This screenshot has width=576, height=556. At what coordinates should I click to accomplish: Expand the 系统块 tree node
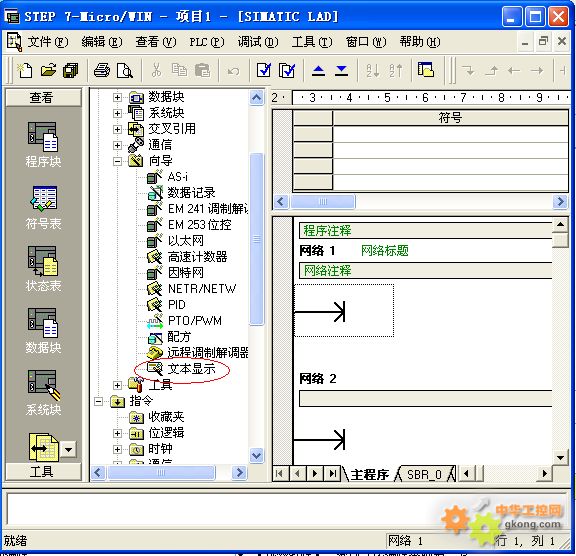pos(117,113)
